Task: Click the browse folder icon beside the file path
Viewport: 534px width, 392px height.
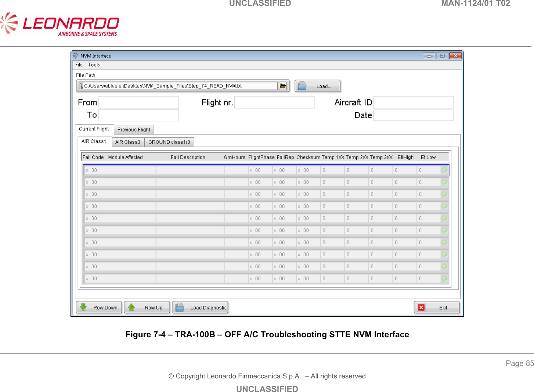Action: [283, 86]
